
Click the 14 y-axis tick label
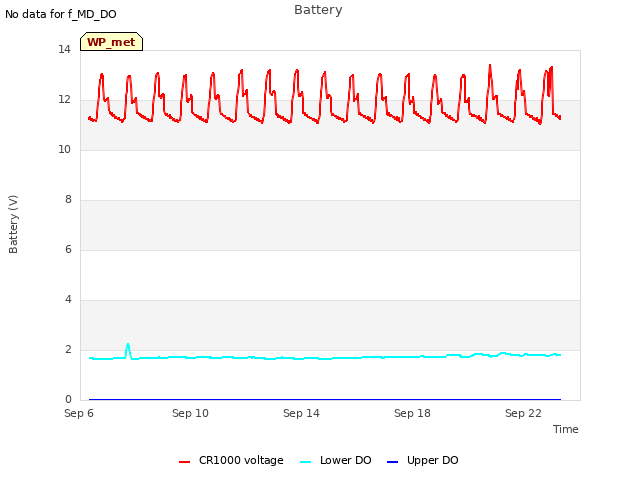pos(64,50)
